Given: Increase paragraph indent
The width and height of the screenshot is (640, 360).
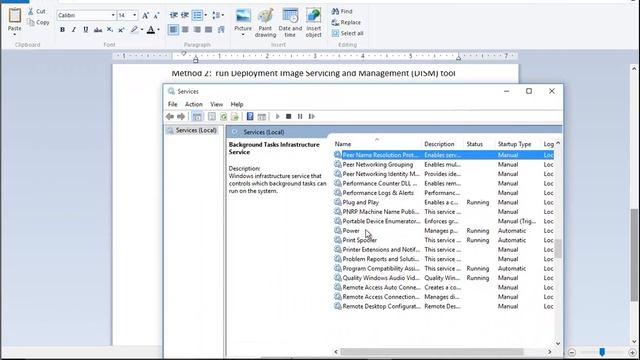Looking at the screenshot, I should click(x=185, y=15).
